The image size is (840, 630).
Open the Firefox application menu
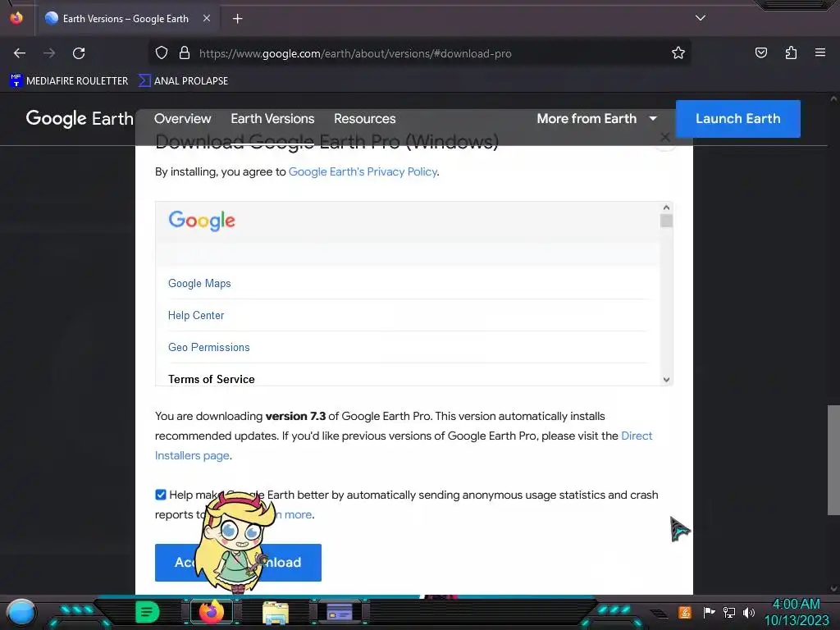820,53
